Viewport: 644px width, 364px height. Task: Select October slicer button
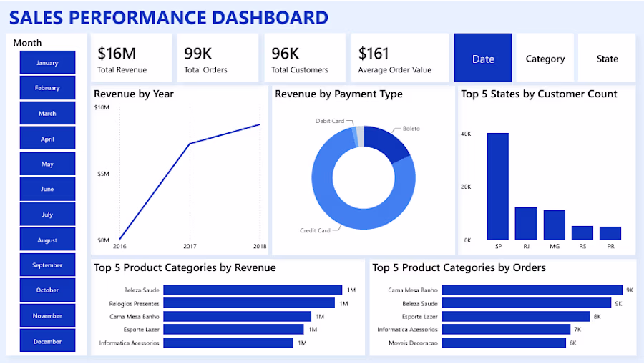pos(48,290)
